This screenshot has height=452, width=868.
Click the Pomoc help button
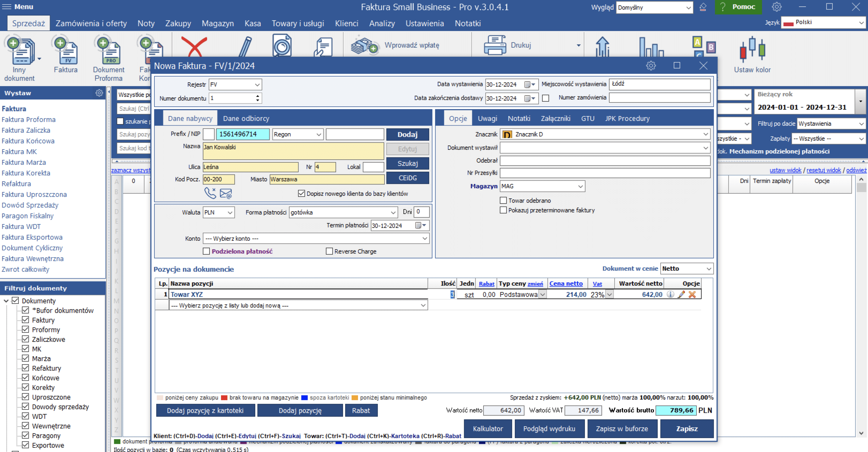[738, 7]
